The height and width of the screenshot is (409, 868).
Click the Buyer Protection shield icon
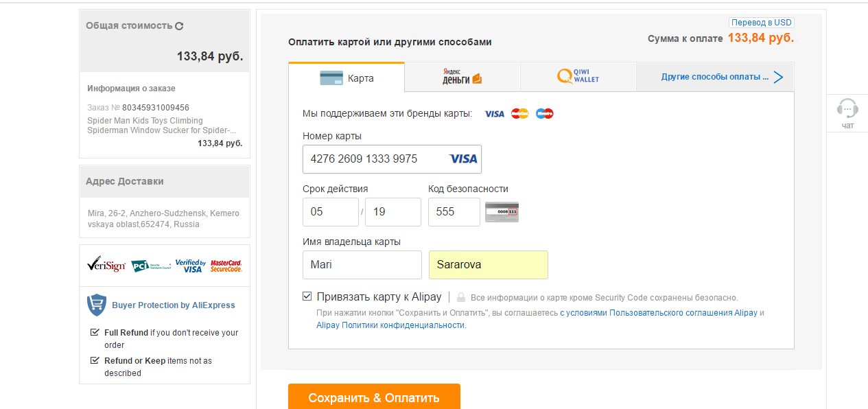pos(97,305)
